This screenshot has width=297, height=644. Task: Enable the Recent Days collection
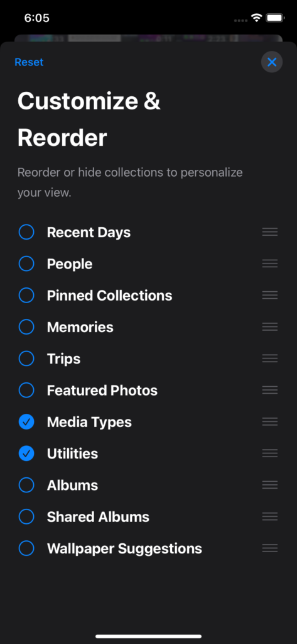pos(26,232)
